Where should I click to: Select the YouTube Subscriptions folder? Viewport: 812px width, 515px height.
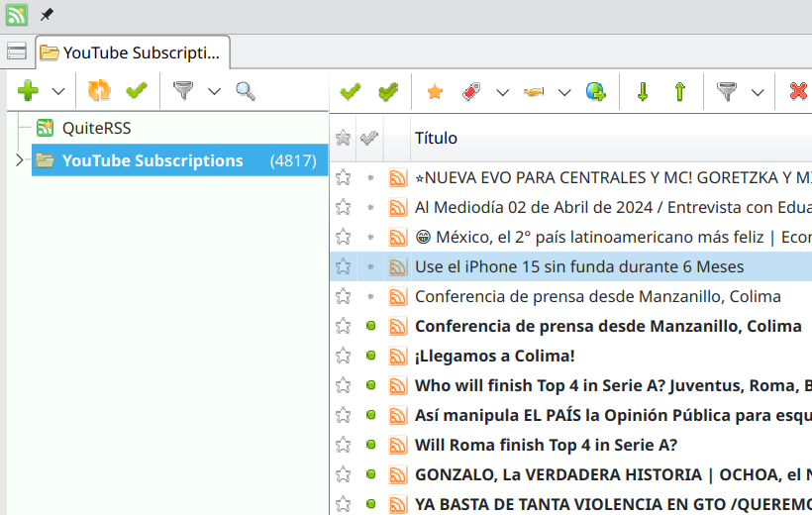coord(179,160)
